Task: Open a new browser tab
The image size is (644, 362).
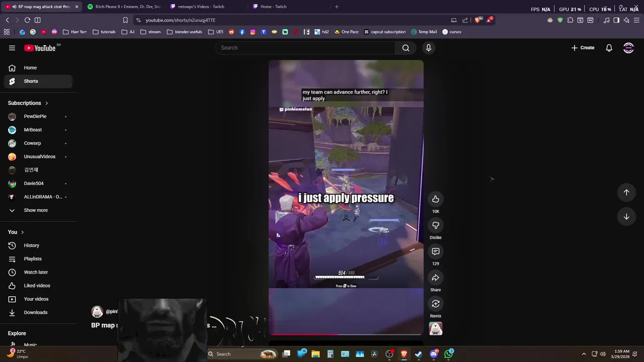Action: [x=337, y=7]
